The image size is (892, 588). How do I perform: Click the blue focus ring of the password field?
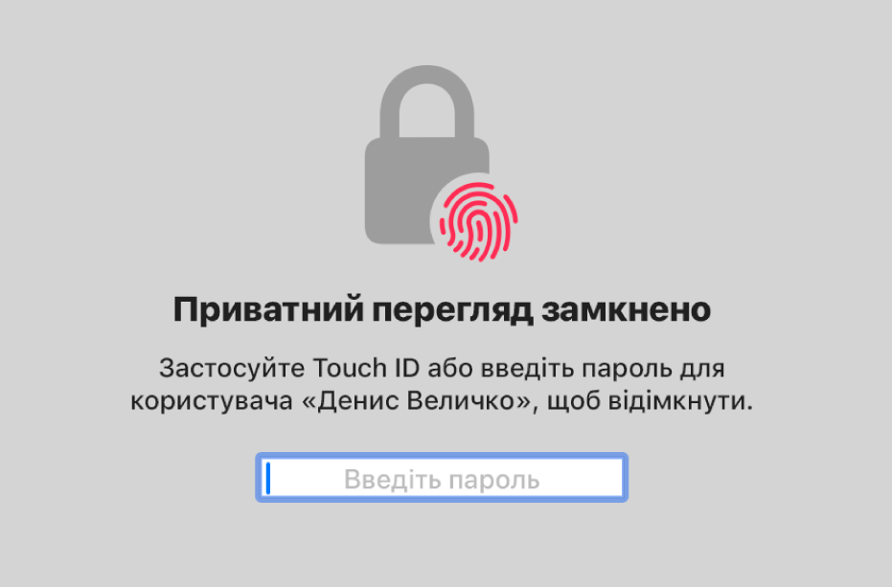pyautogui.click(x=442, y=455)
